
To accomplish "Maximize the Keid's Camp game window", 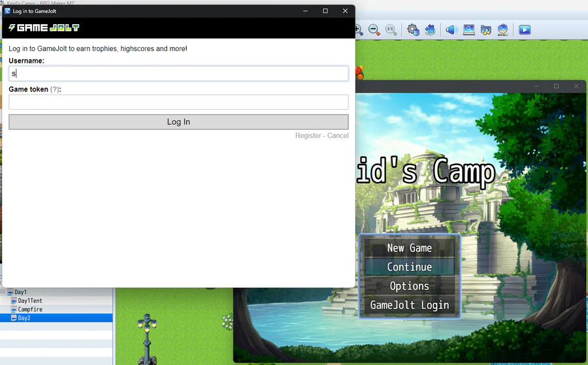I will pyautogui.click(x=557, y=86).
